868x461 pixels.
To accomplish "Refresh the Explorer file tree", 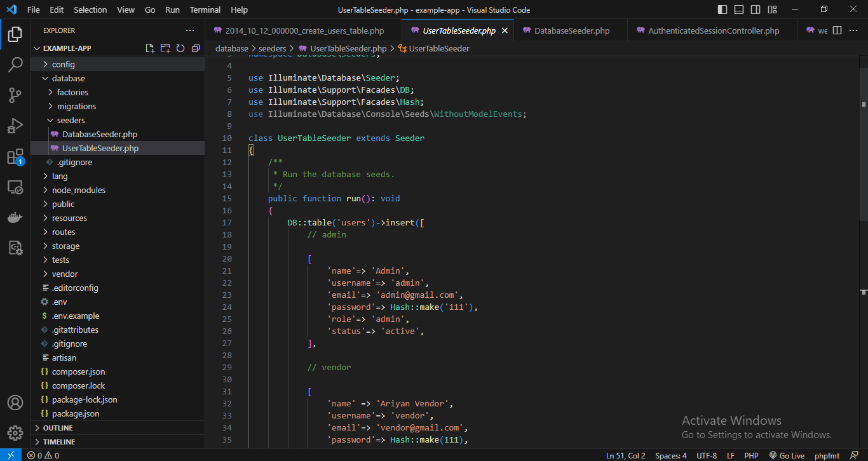I will pyautogui.click(x=180, y=48).
